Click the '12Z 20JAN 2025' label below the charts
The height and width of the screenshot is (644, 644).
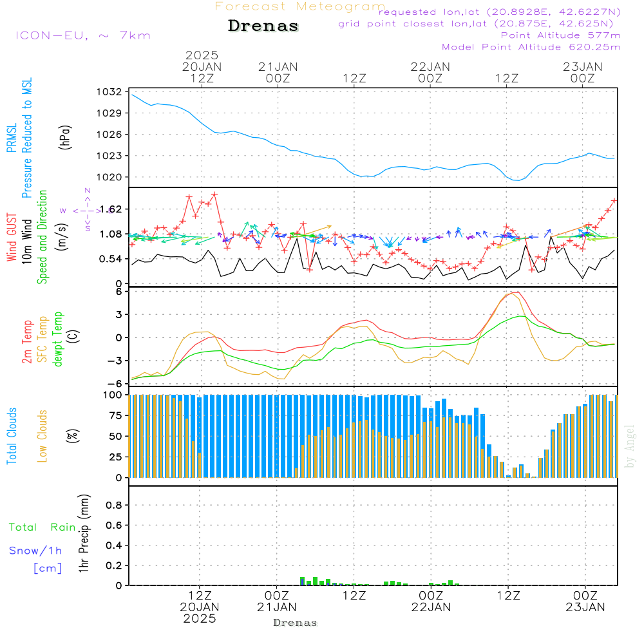pos(200,607)
